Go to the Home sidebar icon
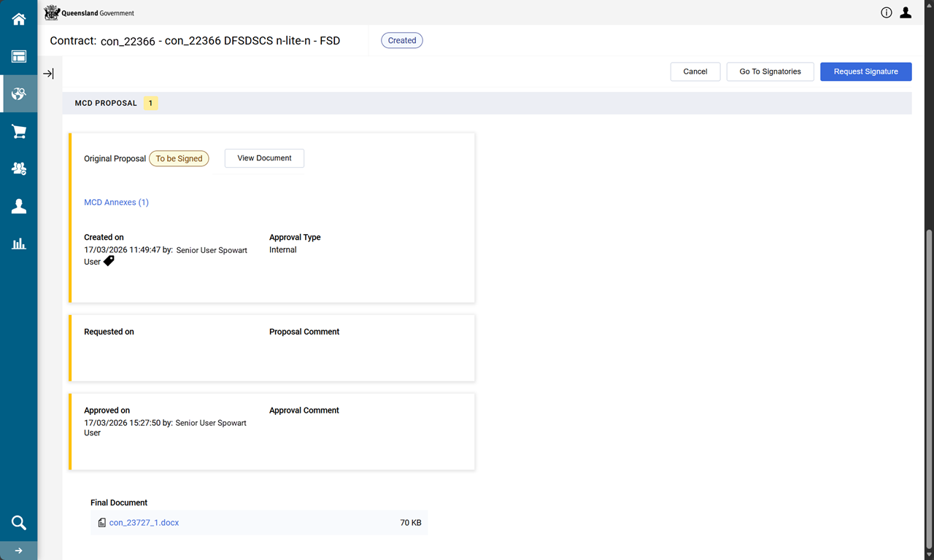934x560 pixels. coord(19,19)
